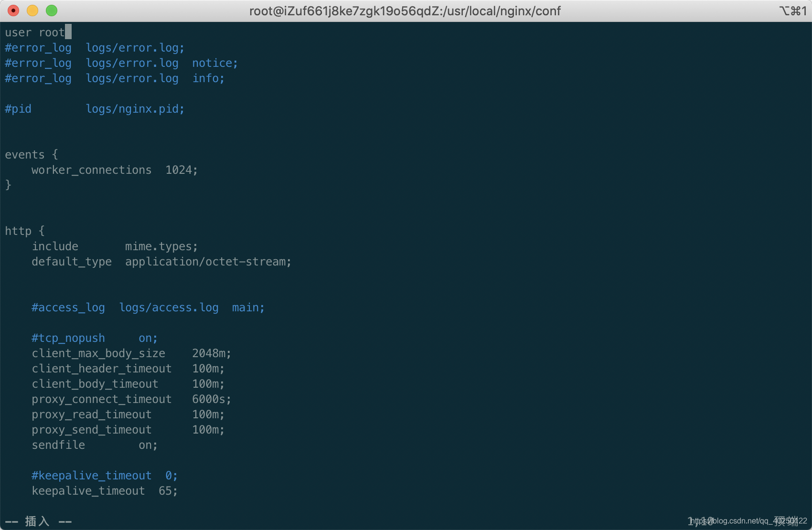
Task: Click 'worker_connections' directive
Action: pyautogui.click(x=92, y=170)
